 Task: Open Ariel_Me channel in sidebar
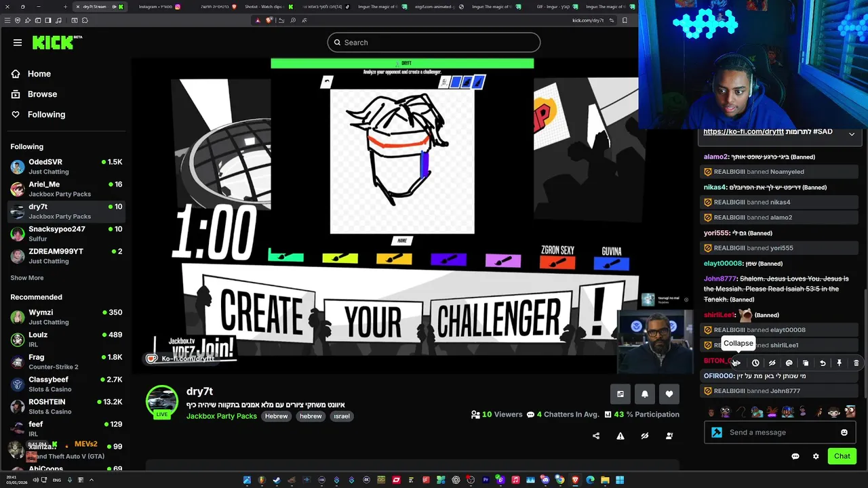click(x=66, y=189)
